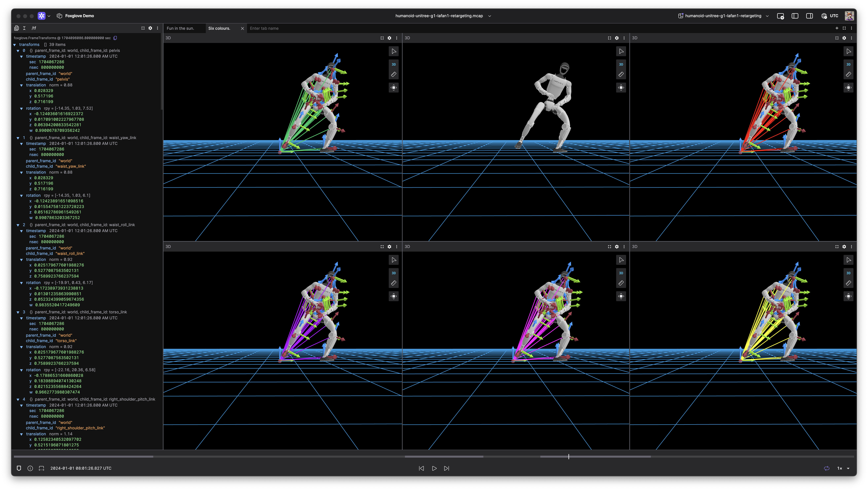Switch to the 'Fun in the sun.' tab
Image resolution: width=868 pixels, height=490 pixels.
(181, 28)
